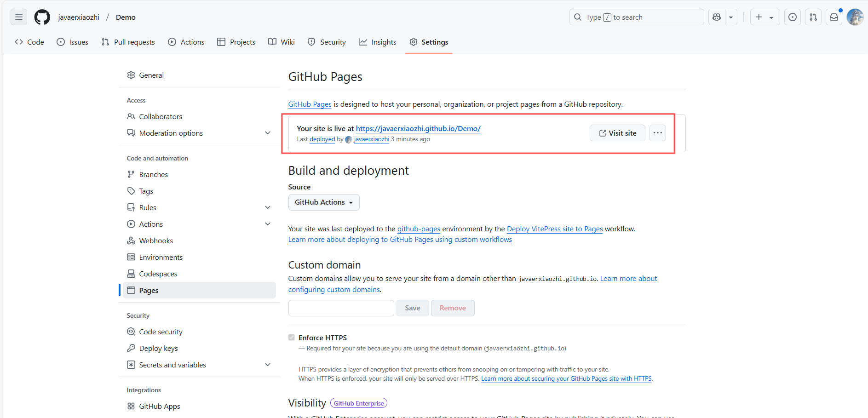868x418 pixels.
Task: Open the three-dot menu beside Visit site
Action: [x=658, y=133]
